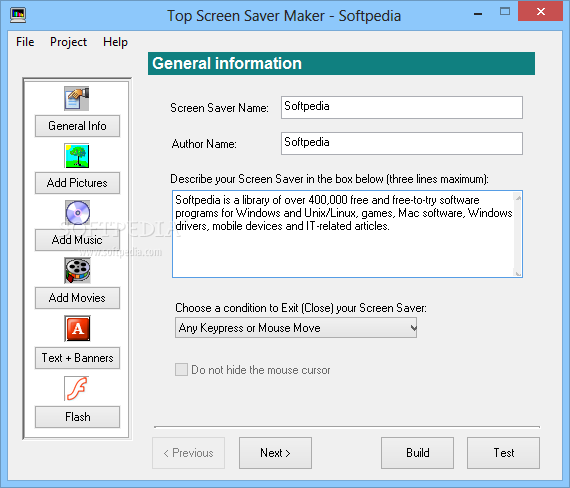Open the Add Pictures section

(77, 183)
